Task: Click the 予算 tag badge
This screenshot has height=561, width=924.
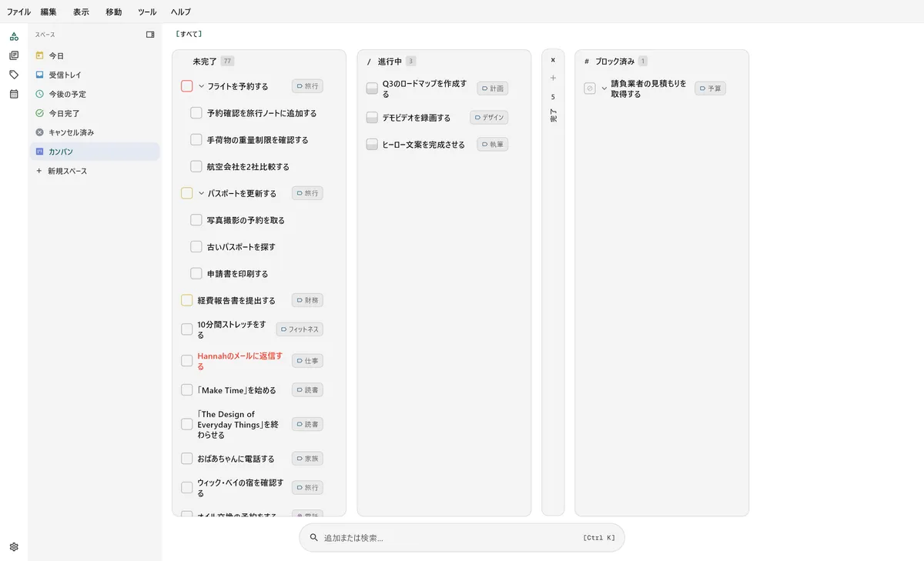Action: coord(711,88)
